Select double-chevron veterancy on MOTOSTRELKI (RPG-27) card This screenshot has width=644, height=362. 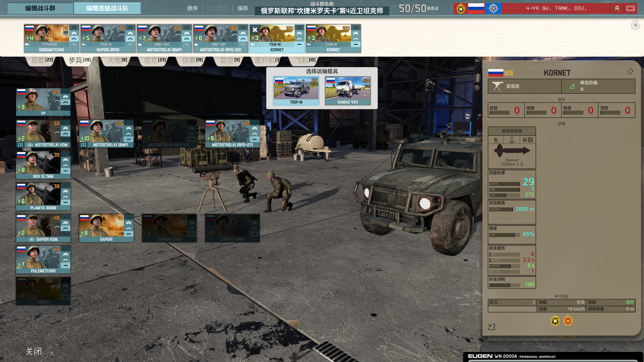click(x=255, y=128)
